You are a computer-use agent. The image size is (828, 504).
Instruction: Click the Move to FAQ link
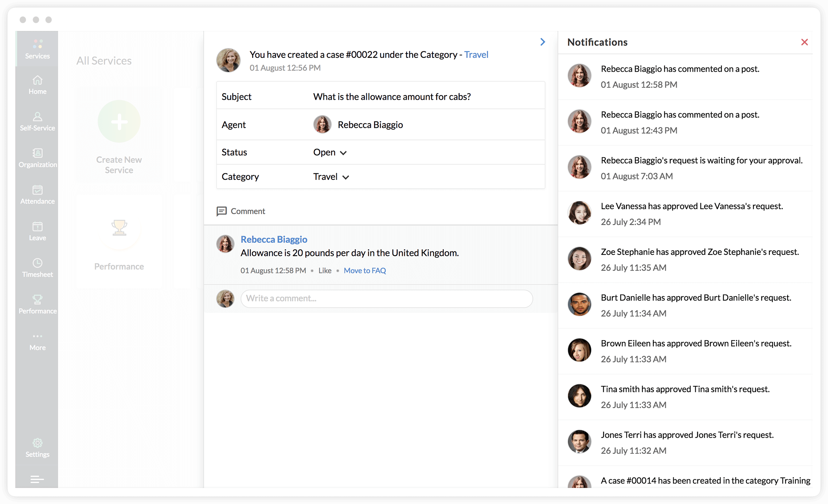pos(364,271)
